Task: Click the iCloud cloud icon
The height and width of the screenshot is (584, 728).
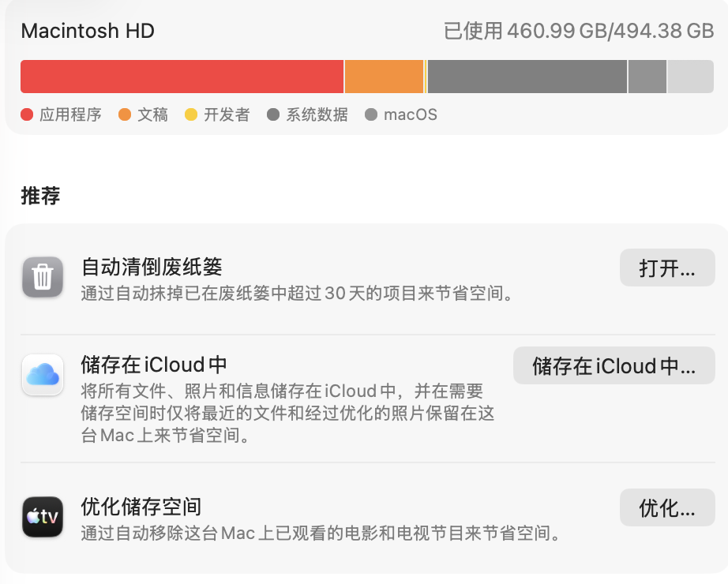Action: tap(43, 375)
